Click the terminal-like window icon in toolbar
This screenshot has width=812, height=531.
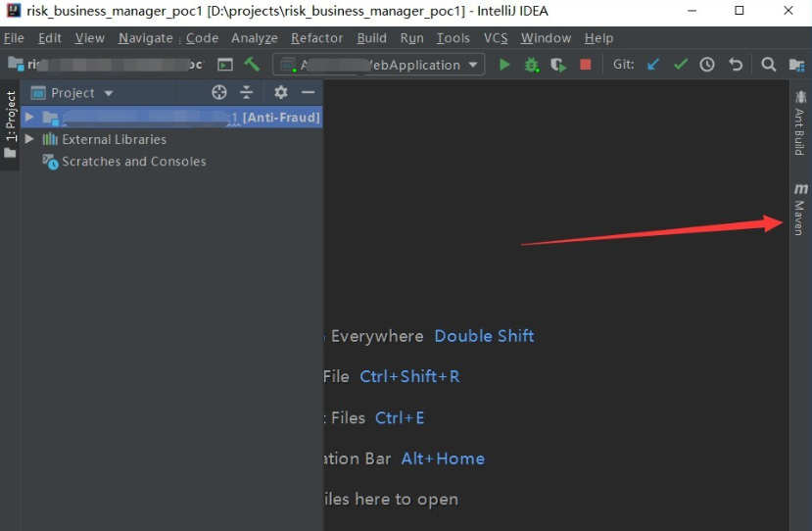[x=224, y=65]
